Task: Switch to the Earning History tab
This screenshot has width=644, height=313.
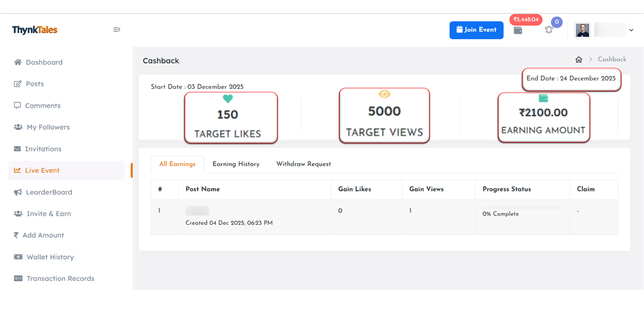Action: click(x=236, y=164)
